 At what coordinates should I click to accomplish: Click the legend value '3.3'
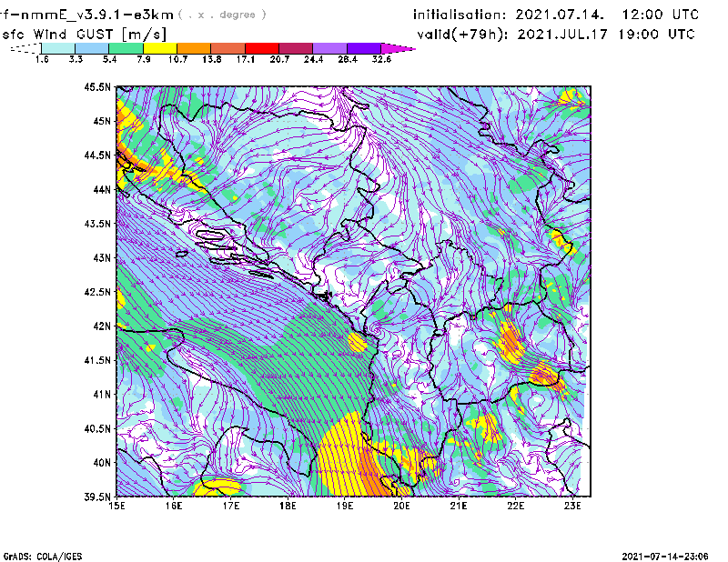coord(76,59)
